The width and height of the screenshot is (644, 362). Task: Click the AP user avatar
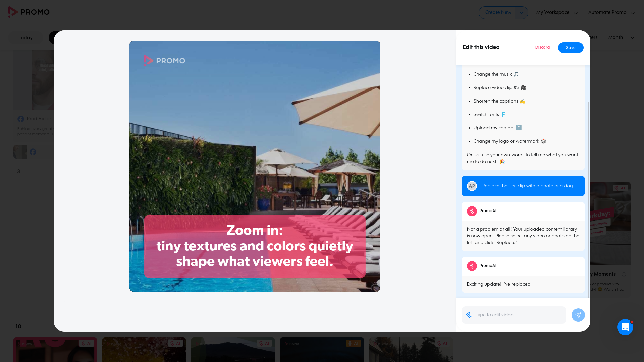point(472,186)
